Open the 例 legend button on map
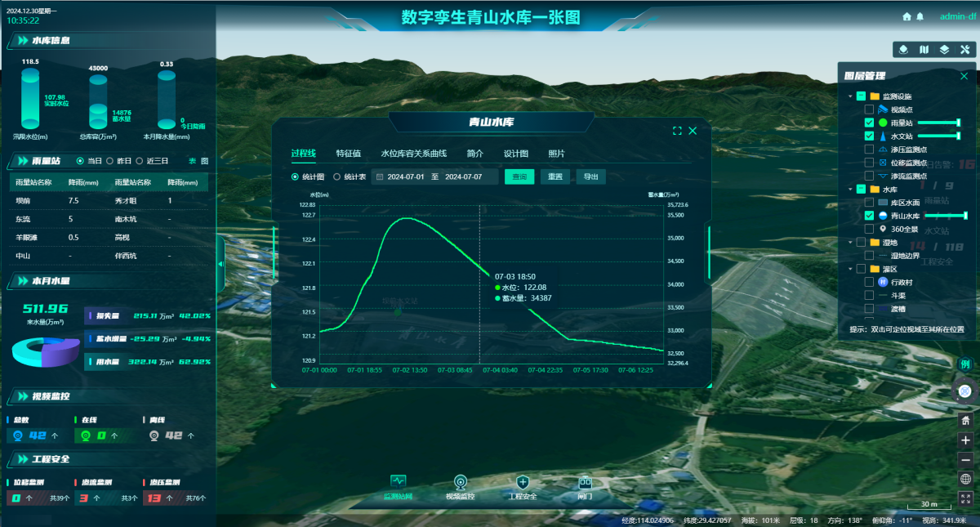Viewport: 980px width, 527px height. point(965,364)
